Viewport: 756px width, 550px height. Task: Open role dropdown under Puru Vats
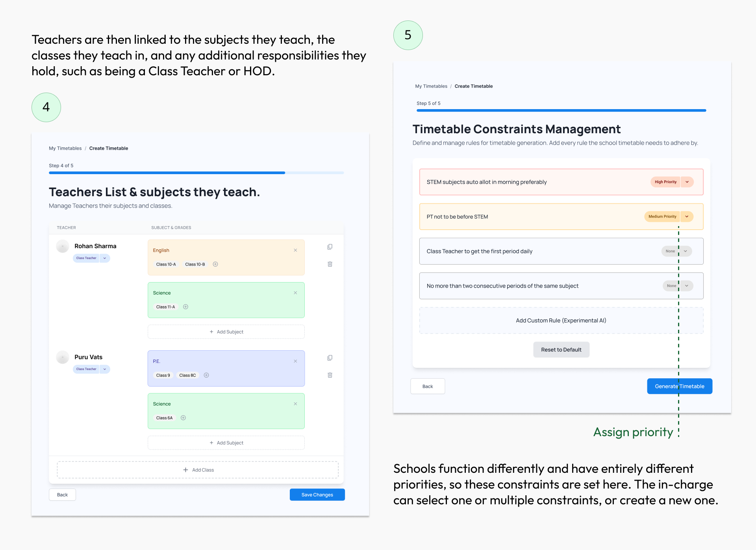click(105, 369)
